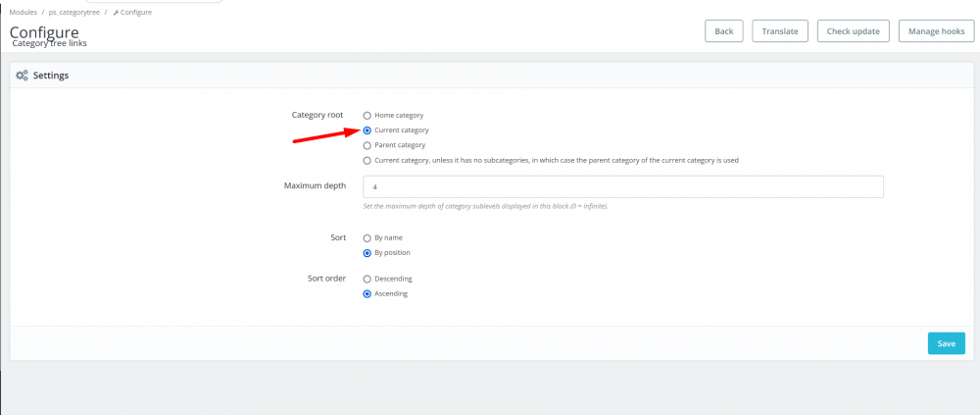Screen dimensions: 980x415
Task: Choose Current category as category root
Action: [367, 130]
